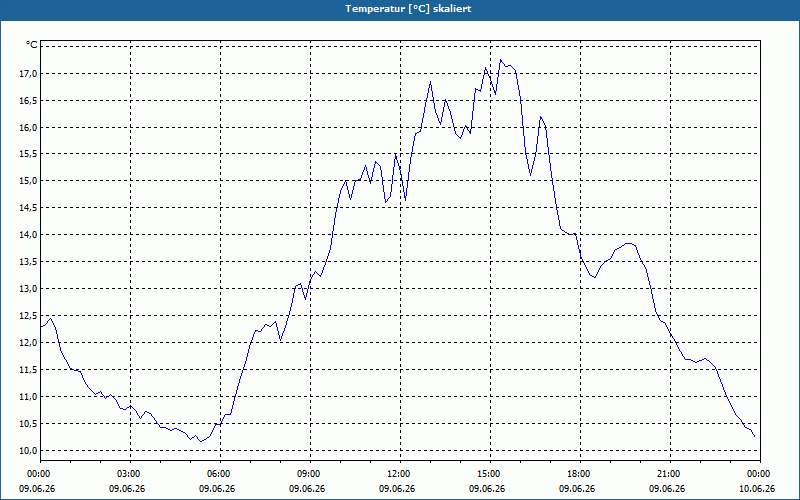Click the 11,5 value on the temperature axis
This screenshot has width=800, height=500.
(x=29, y=370)
